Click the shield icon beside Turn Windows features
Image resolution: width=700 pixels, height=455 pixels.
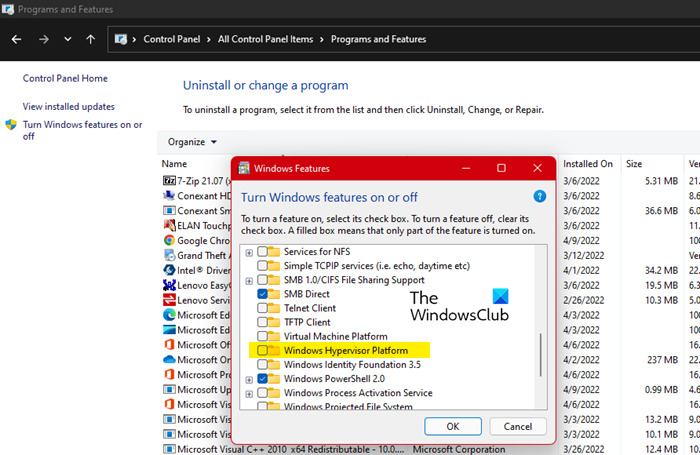click(11, 125)
